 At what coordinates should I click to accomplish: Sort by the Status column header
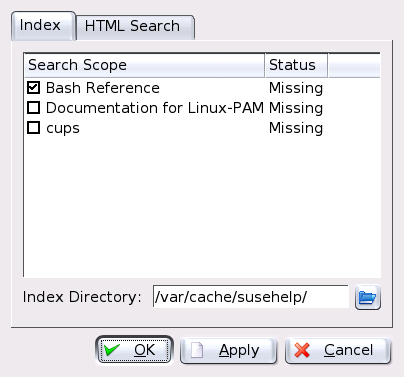[296, 65]
